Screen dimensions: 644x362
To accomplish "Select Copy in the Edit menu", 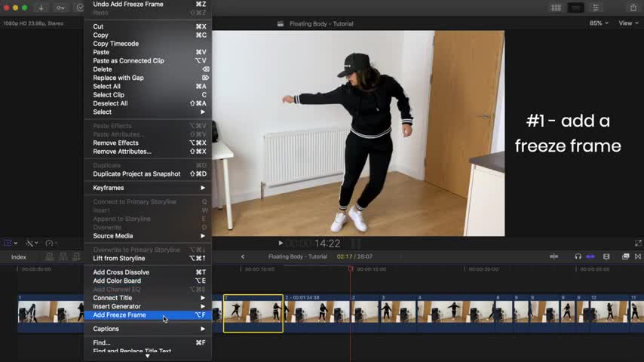I will (149, 35).
